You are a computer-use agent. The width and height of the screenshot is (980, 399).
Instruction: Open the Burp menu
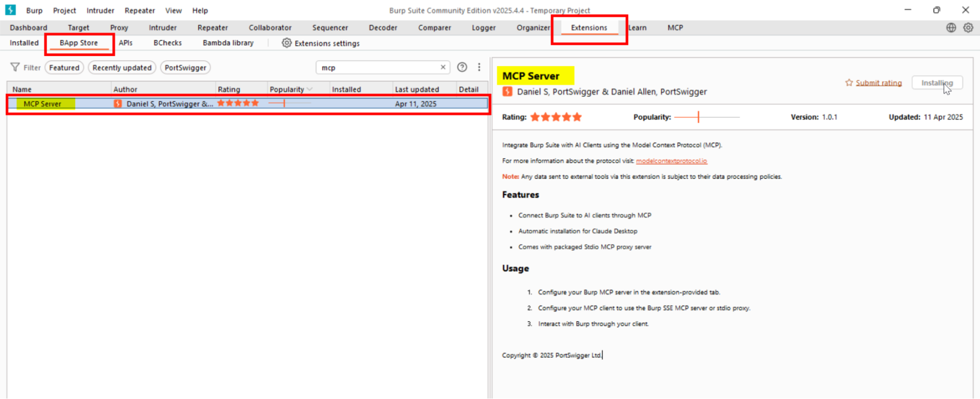pos(34,10)
